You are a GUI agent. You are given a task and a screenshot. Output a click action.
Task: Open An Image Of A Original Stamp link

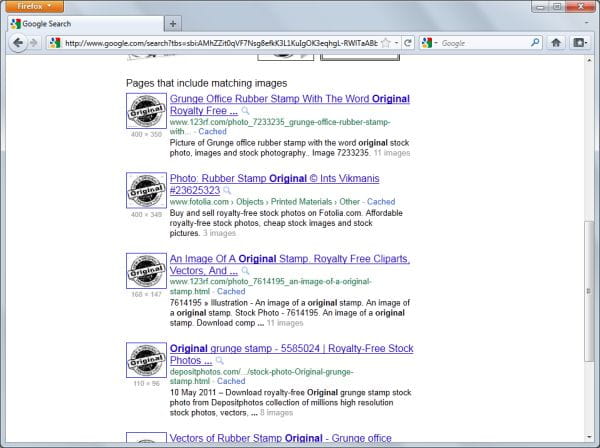tap(290, 264)
